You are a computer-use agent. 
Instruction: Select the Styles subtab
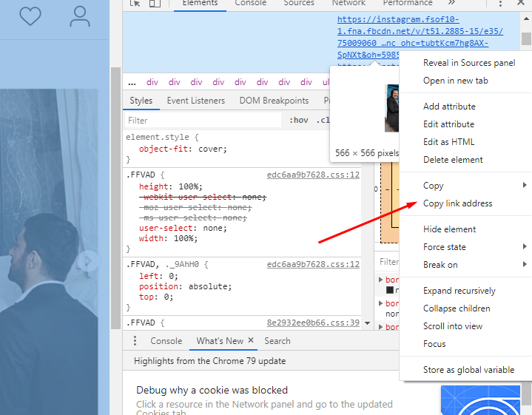pyautogui.click(x=141, y=101)
